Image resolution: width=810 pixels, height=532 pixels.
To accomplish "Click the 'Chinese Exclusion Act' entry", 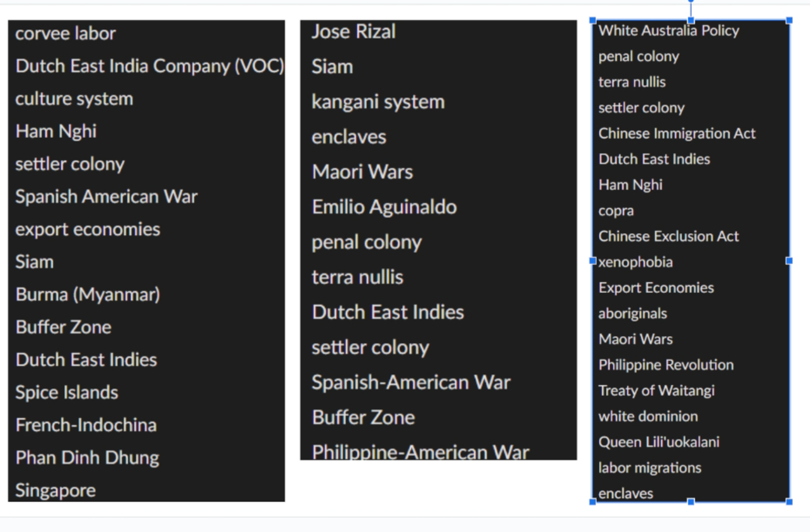I will click(669, 236).
